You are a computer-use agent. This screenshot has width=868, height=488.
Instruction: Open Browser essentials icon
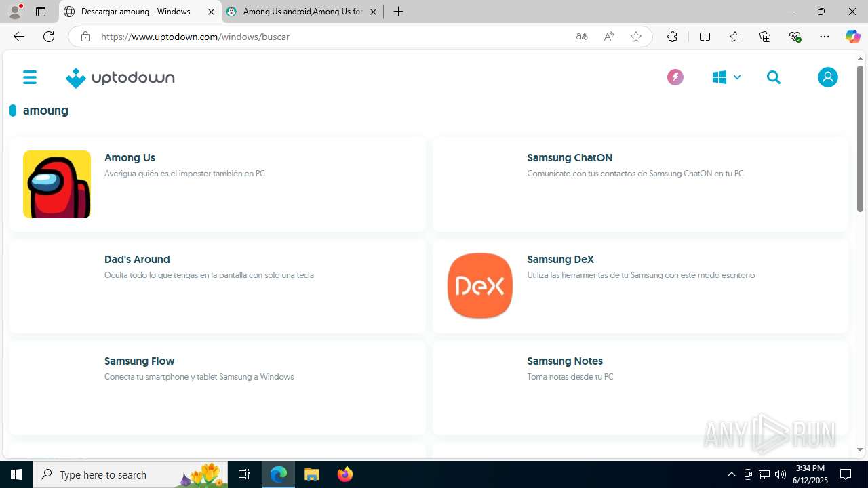click(795, 37)
